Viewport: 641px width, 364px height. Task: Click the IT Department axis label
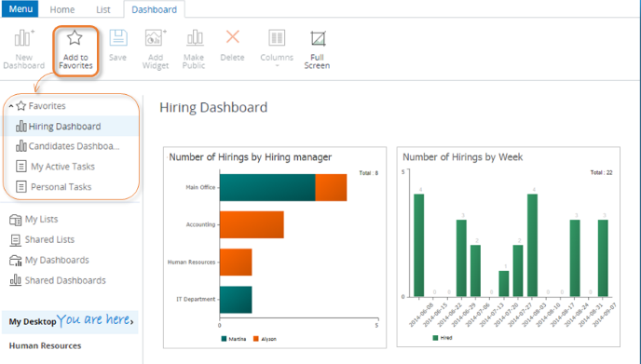click(x=196, y=300)
